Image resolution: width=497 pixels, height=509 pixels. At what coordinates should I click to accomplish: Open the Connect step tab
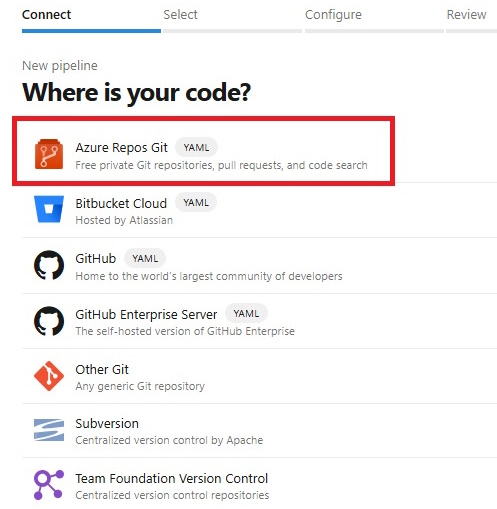(x=46, y=15)
